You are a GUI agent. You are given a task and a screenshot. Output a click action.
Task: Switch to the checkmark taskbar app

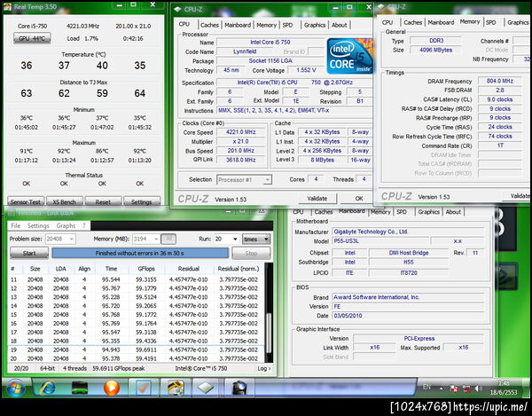143,388
